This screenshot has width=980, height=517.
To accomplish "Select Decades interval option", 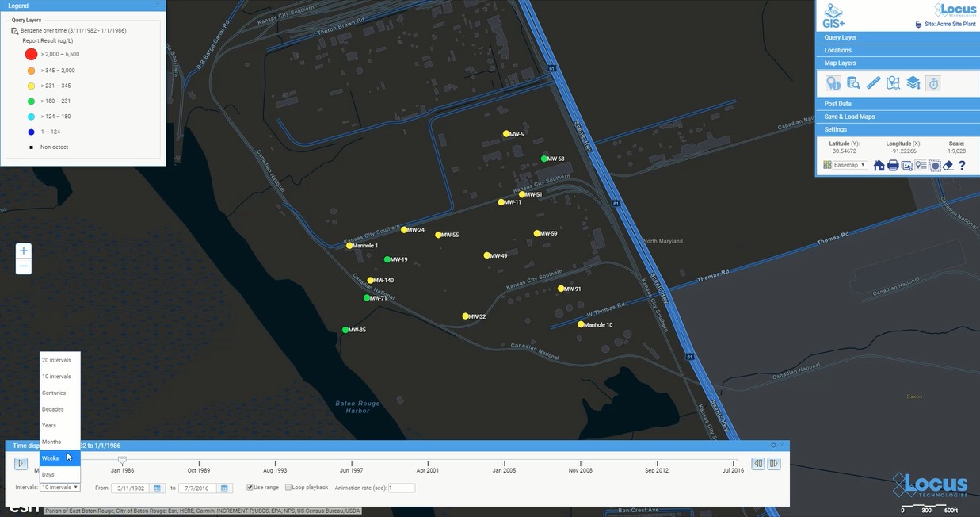I will 60,409.
